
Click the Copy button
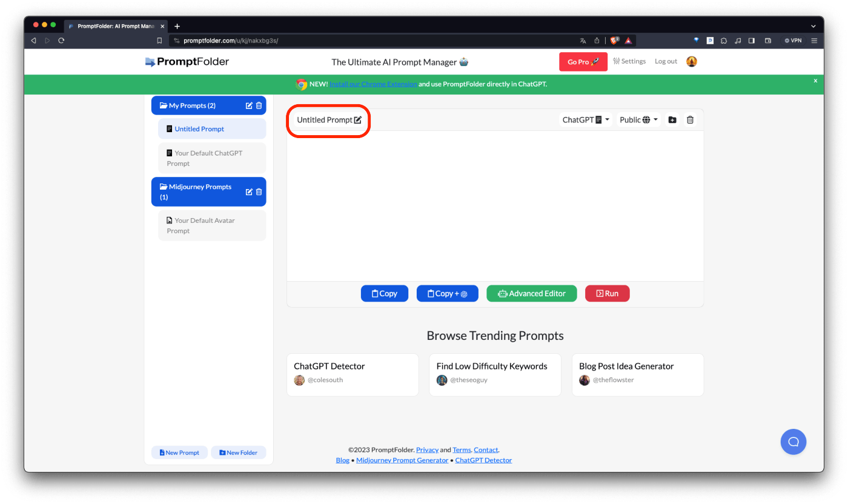385,293
